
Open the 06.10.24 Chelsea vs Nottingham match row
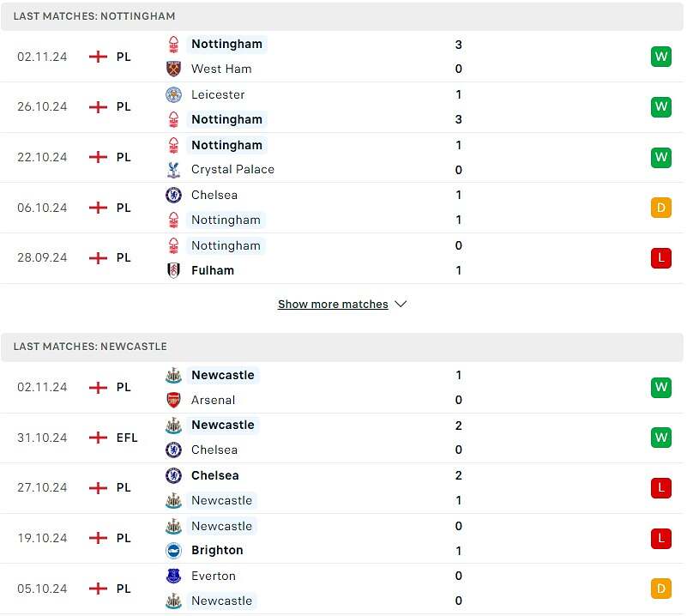(343, 208)
